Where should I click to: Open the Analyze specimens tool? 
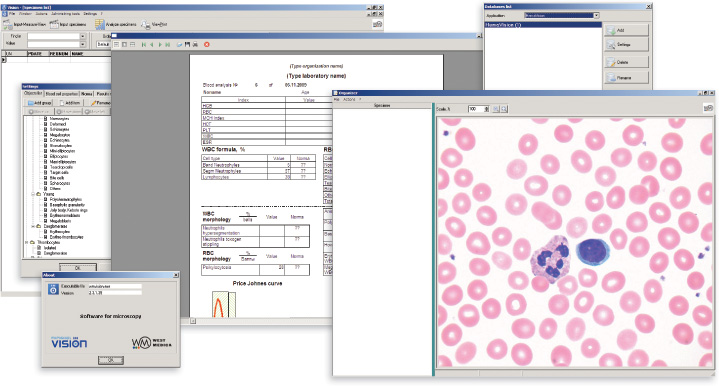click(100, 24)
